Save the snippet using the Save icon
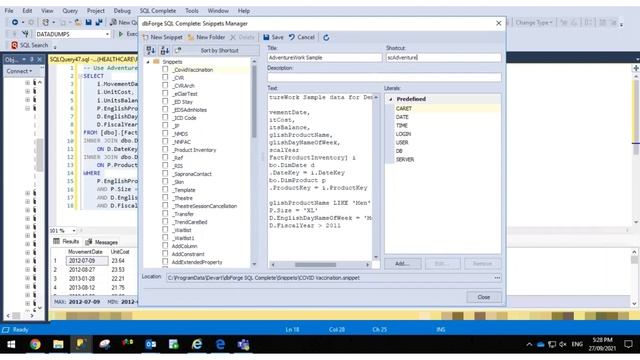This screenshot has width=640, height=360. click(x=266, y=37)
